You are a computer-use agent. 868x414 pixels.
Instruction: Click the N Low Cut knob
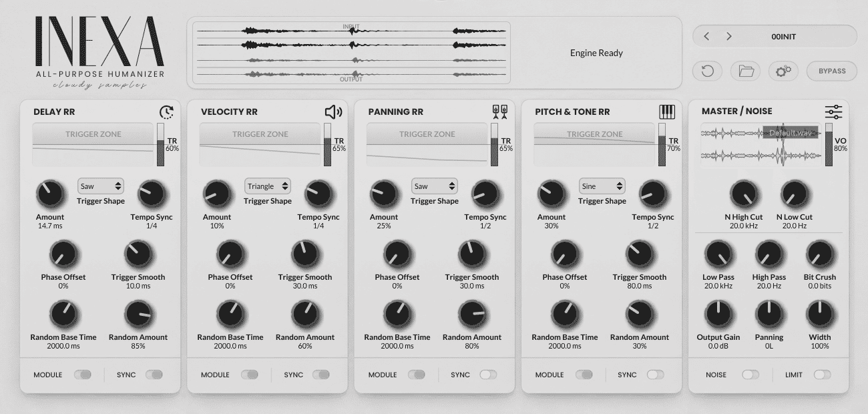[x=795, y=194]
